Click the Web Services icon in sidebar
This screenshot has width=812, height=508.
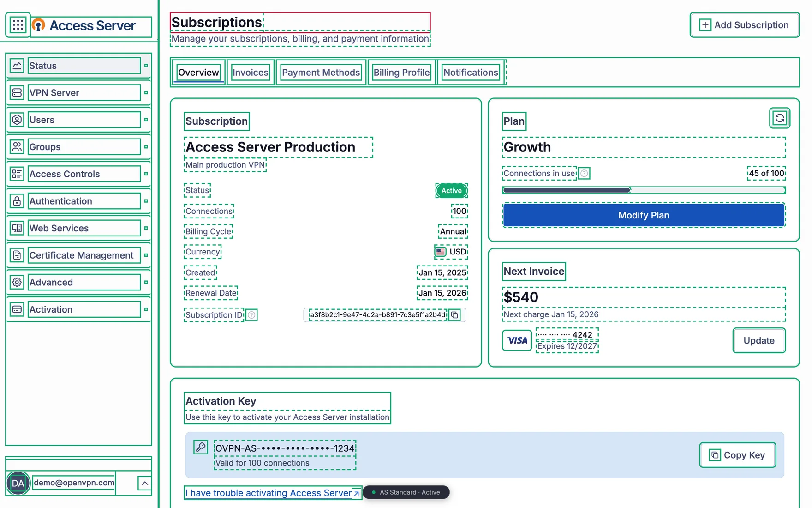click(x=17, y=228)
